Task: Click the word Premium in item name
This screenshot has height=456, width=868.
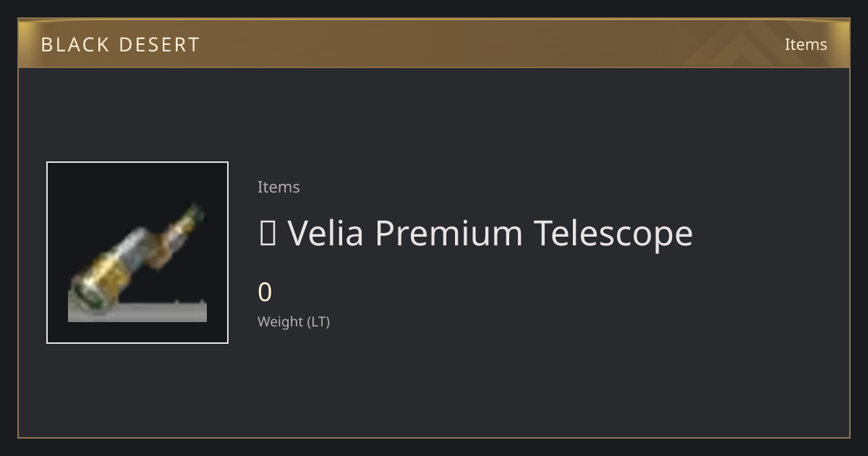Action: [448, 233]
